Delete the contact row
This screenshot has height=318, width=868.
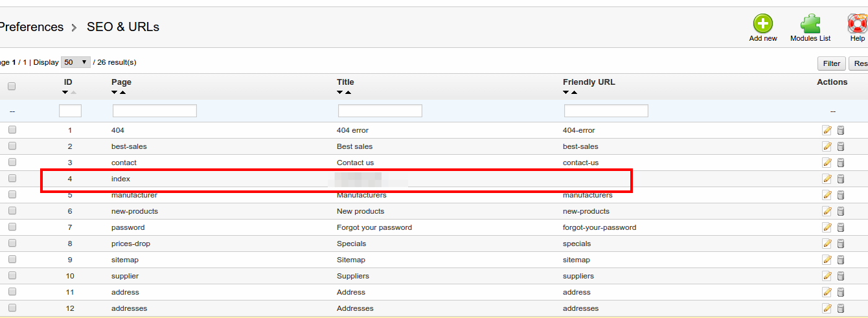(841, 163)
